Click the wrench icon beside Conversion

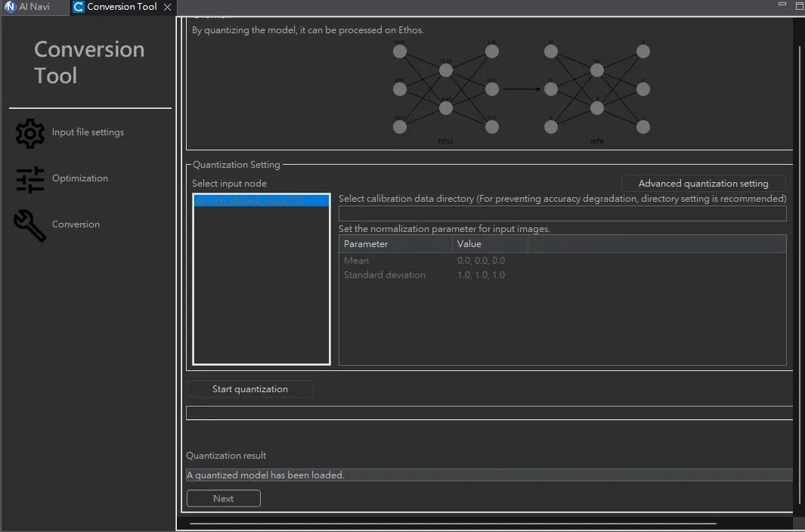30,225
